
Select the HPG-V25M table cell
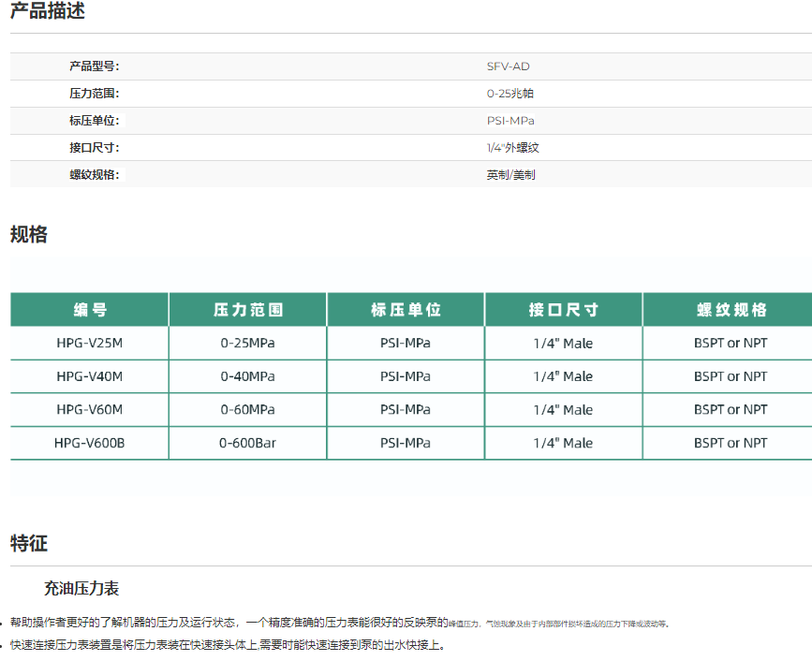tap(90, 344)
